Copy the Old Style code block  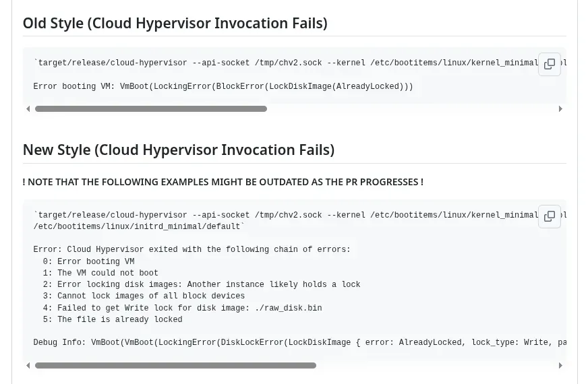550,64
